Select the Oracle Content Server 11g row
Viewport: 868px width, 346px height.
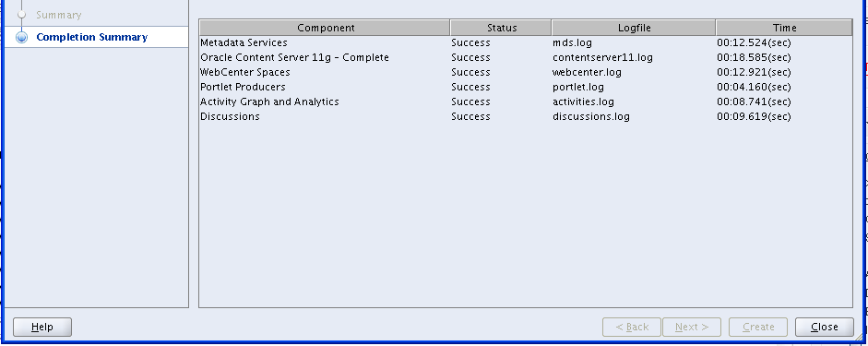coord(526,57)
